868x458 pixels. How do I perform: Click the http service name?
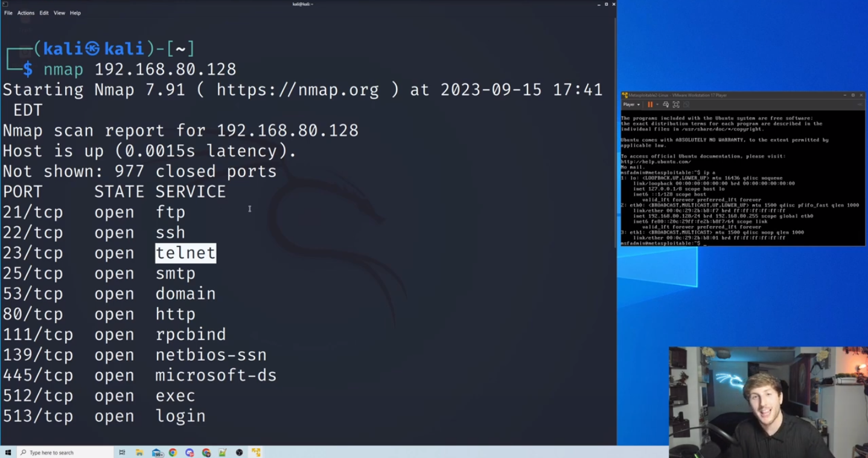(x=176, y=314)
